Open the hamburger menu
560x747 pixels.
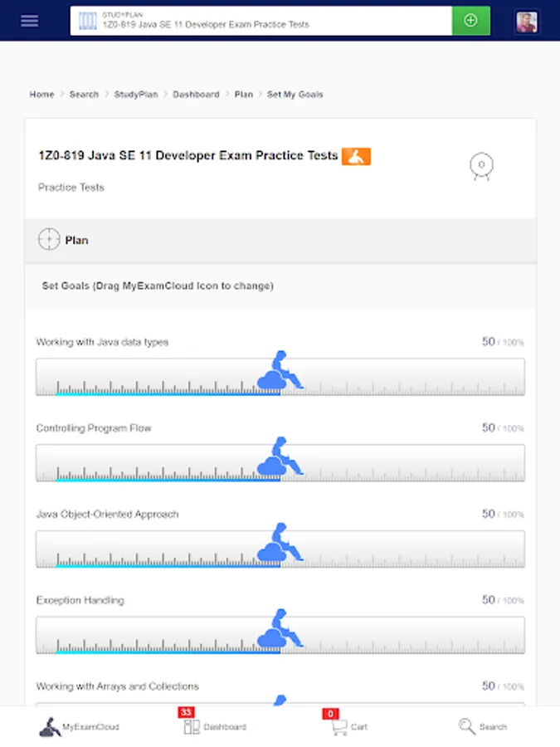pos(30,21)
